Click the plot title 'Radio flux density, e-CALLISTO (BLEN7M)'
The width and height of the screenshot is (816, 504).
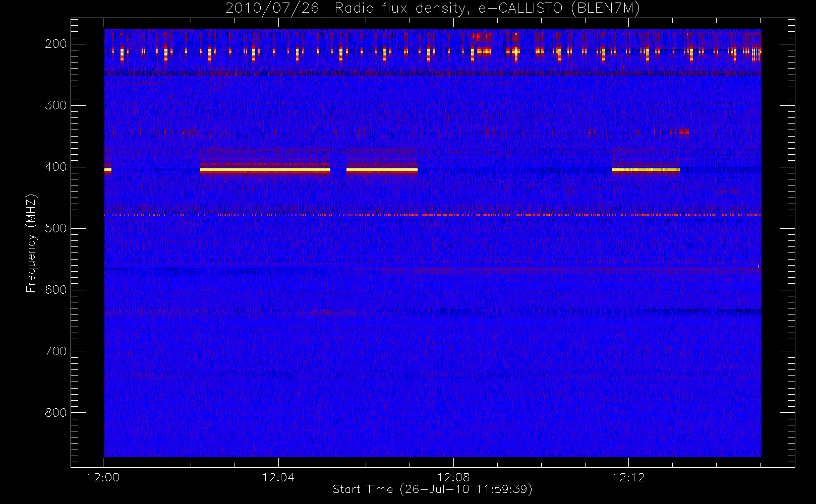coord(487,9)
